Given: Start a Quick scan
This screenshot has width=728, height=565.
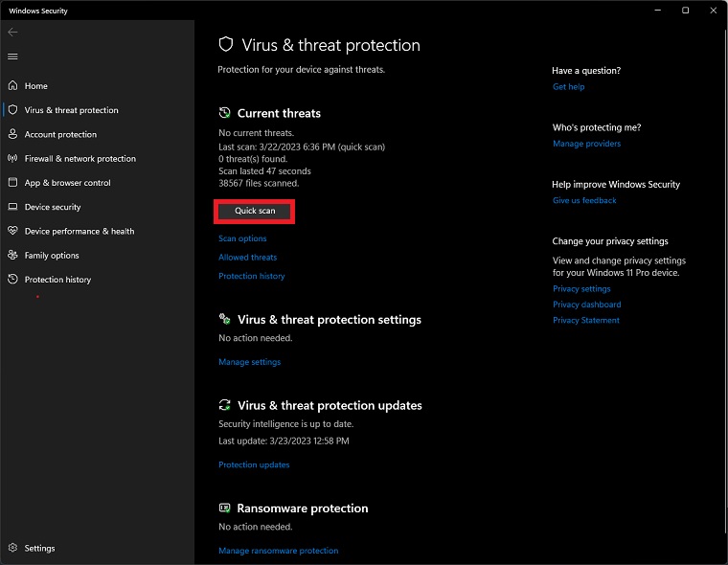Looking at the screenshot, I should click(x=255, y=211).
